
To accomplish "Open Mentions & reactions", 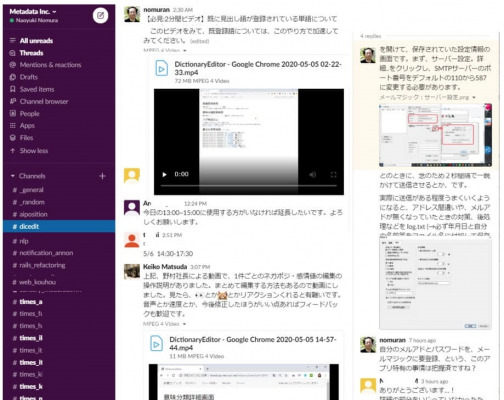I will (x=50, y=65).
